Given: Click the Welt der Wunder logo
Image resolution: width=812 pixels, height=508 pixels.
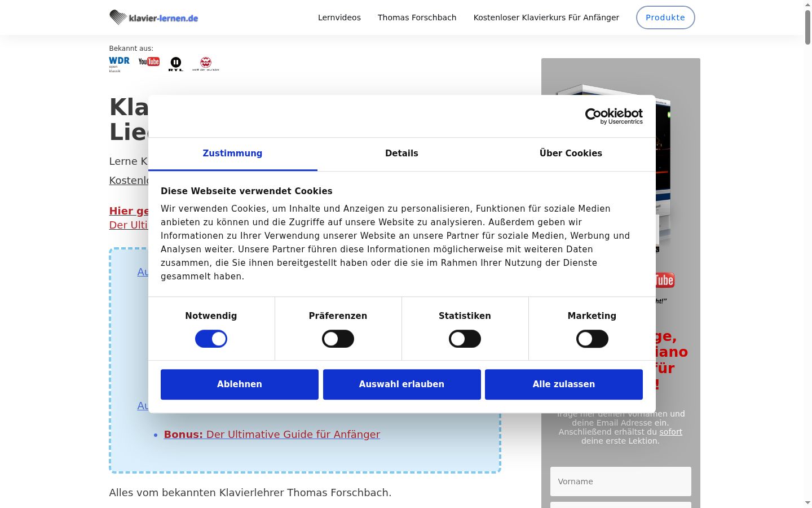Looking at the screenshot, I should click(x=206, y=64).
